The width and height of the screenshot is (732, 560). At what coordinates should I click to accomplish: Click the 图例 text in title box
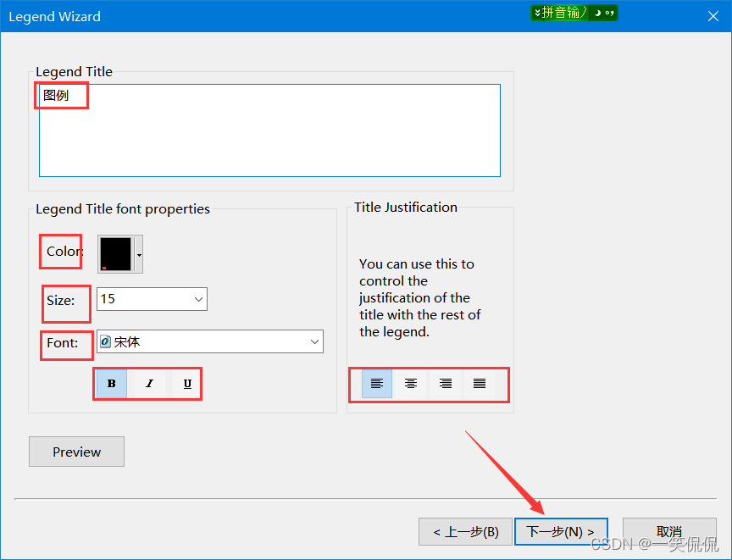click(56, 95)
